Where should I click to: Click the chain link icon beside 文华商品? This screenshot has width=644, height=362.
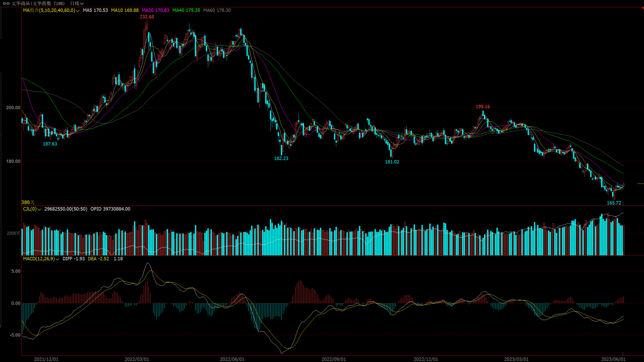coord(6,4)
